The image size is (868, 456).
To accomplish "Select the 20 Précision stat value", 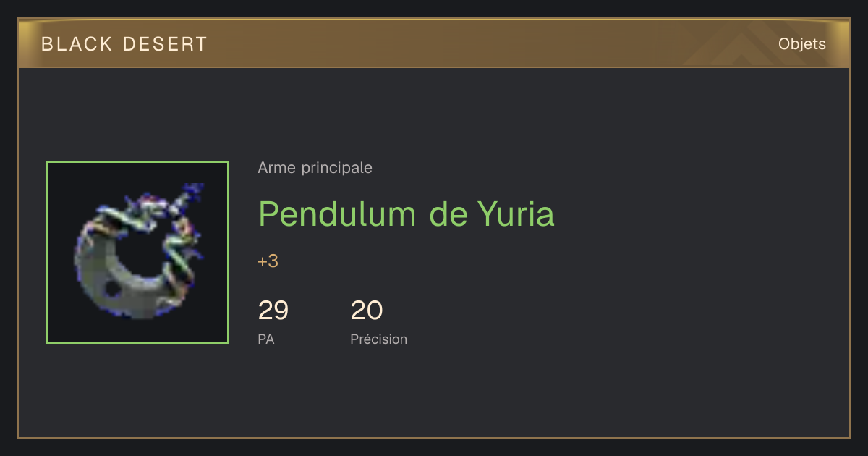I will click(x=367, y=311).
